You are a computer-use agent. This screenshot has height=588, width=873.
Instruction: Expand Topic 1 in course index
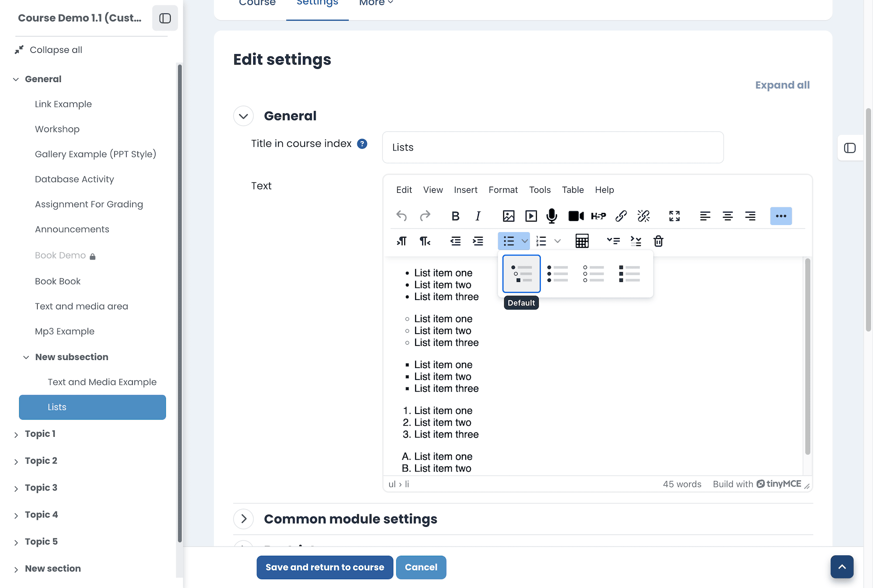pos(16,434)
